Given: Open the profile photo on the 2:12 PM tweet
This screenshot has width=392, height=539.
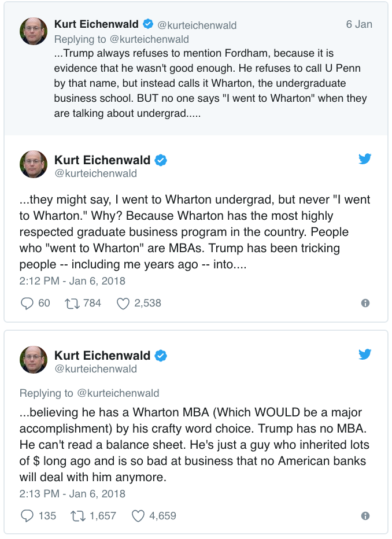Looking at the screenshot, I should click(x=34, y=164).
